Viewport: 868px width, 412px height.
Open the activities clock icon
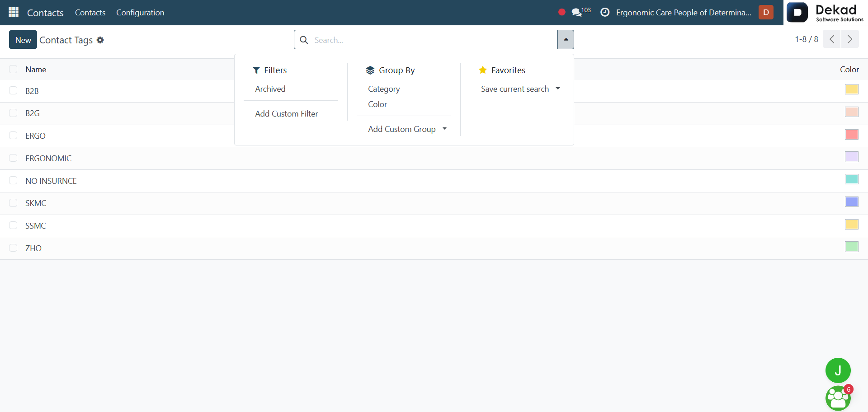(x=605, y=12)
